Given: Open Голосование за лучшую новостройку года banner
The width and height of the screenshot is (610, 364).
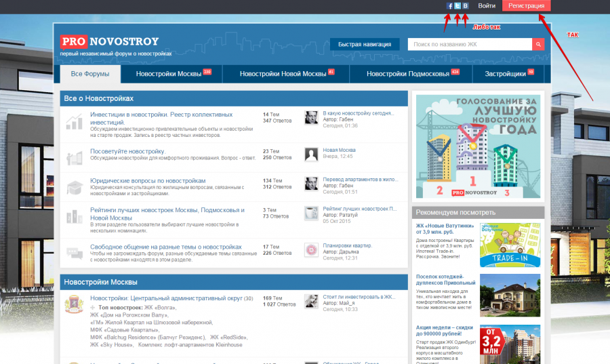Looking at the screenshot, I should click(478, 146).
